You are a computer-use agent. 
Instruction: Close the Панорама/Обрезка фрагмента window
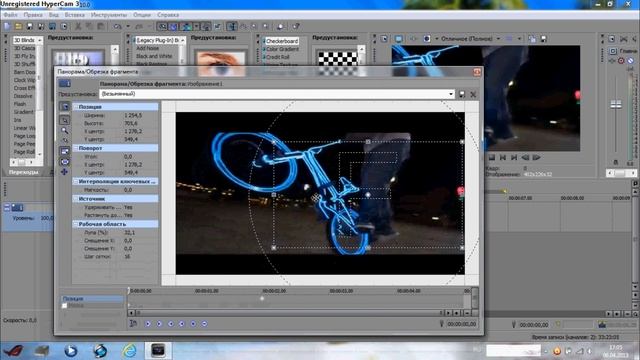pos(477,72)
